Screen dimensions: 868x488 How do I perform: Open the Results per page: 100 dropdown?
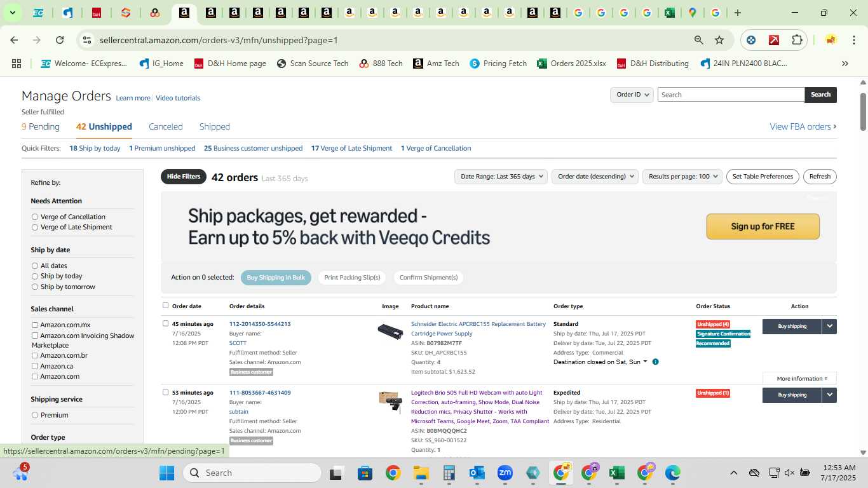[682, 177]
